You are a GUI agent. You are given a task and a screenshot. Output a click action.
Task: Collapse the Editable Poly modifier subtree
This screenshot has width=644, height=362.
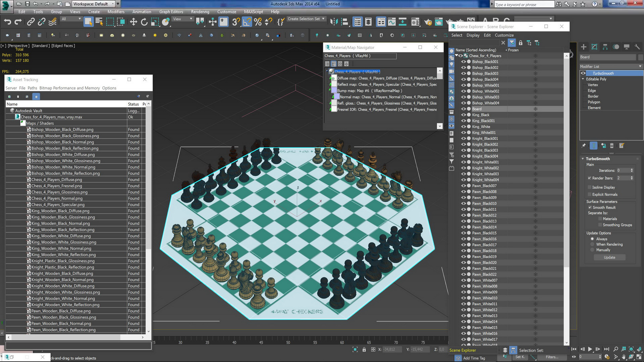[x=583, y=79]
